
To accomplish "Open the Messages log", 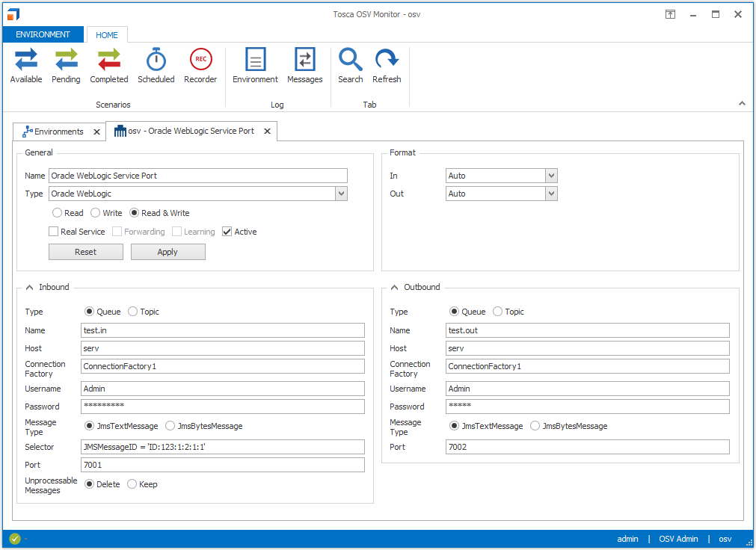I will click(305, 66).
